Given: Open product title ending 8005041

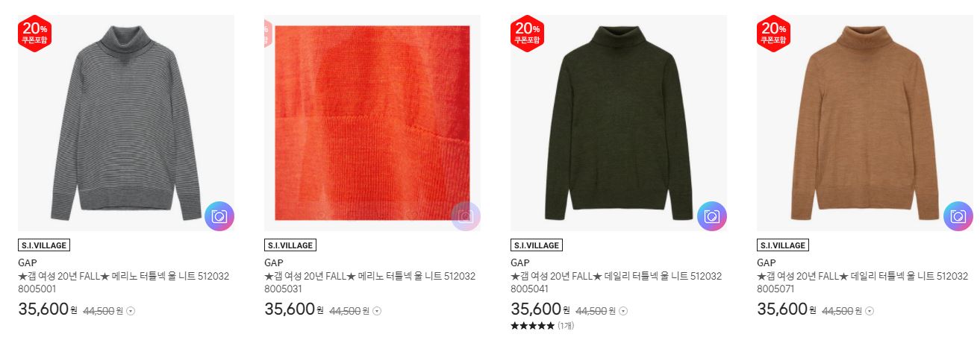Looking at the screenshot, I should point(616,283).
